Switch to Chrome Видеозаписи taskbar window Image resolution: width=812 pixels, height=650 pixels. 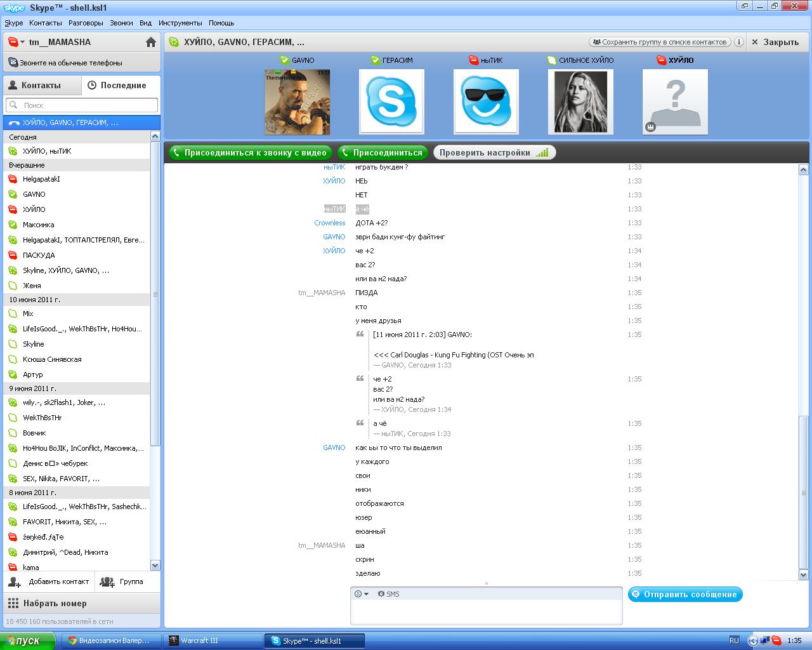point(110,641)
